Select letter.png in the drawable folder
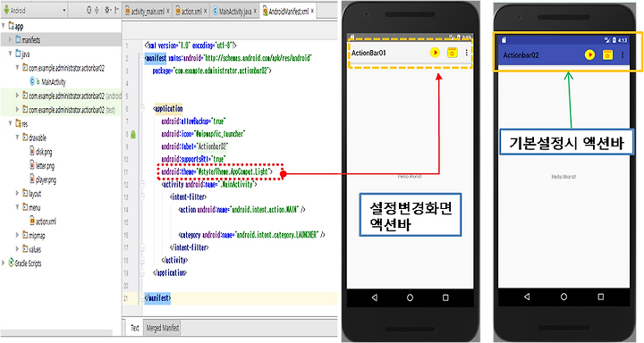Screen dimensions: 644x343 [x=42, y=166]
